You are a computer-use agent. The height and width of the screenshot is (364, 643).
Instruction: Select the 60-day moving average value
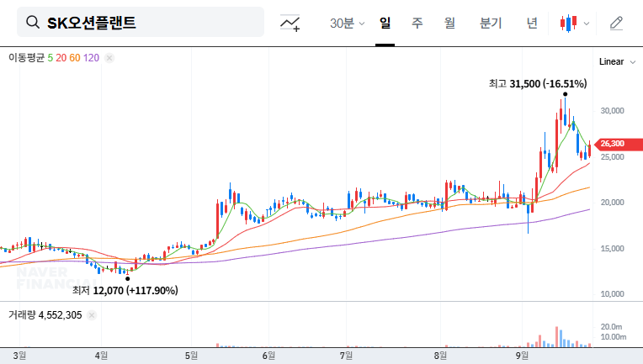(x=75, y=58)
